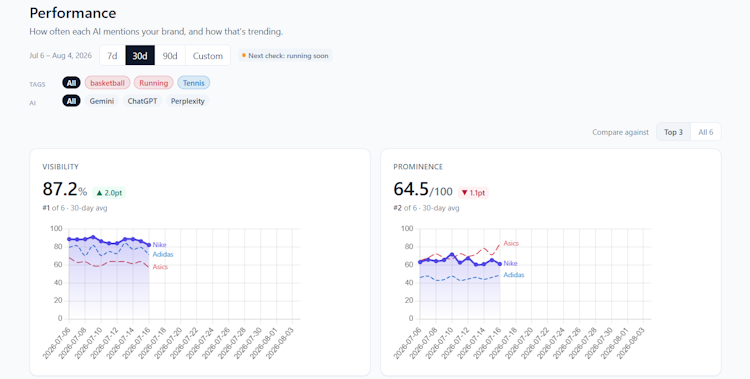750x379 pixels.
Task: Filter results by ChatGPT
Action: pyautogui.click(x=143, y=101)
